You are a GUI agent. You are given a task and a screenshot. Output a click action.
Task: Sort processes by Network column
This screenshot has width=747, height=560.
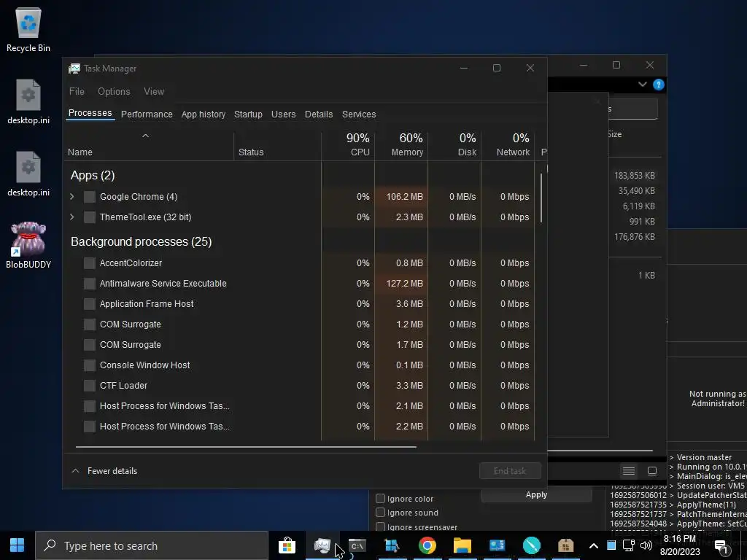pos(508,145)
